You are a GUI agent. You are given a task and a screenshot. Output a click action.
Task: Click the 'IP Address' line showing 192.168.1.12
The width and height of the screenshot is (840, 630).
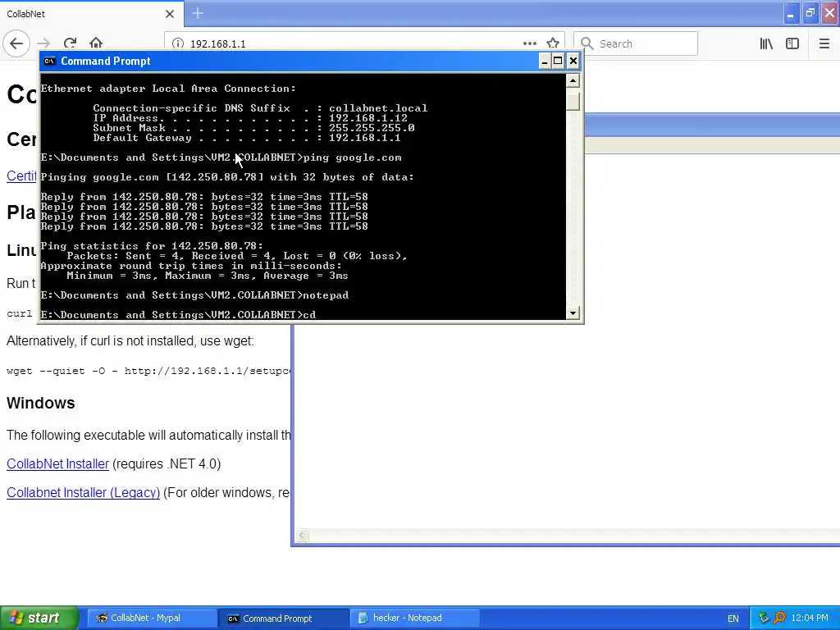pos(250,118)
